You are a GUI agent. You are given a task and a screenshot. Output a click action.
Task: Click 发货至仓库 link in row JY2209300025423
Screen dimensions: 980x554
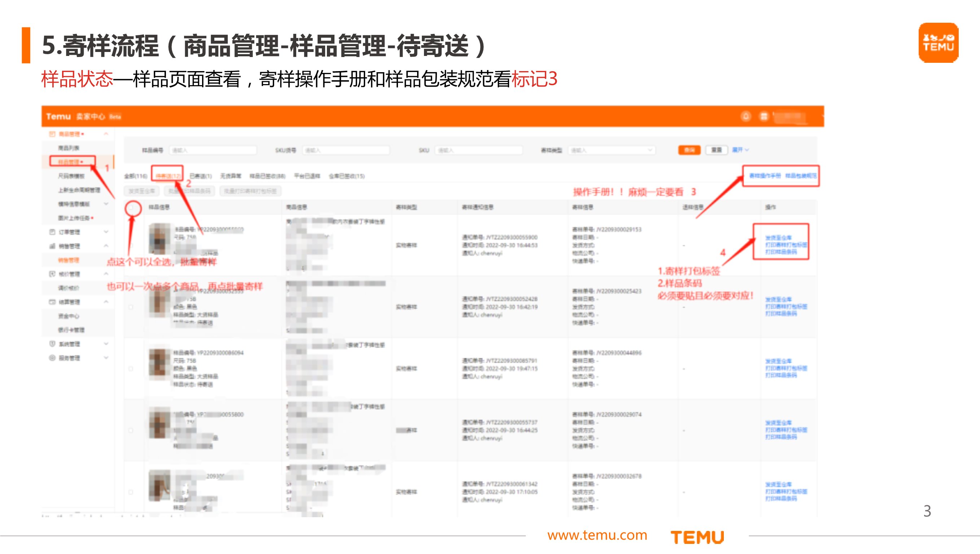(x=778, y=300)
